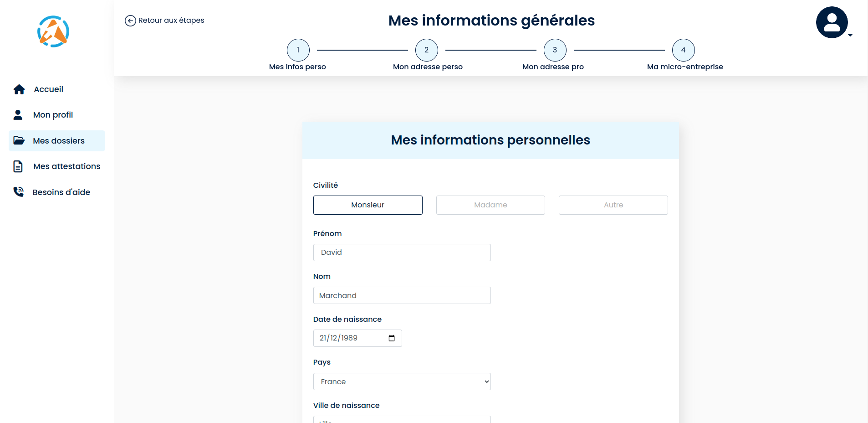Image resolution: width=868 pixels, height=423 pixels.
Task: Click the Mes attestations document icon
Action: [x=18, y=166]
